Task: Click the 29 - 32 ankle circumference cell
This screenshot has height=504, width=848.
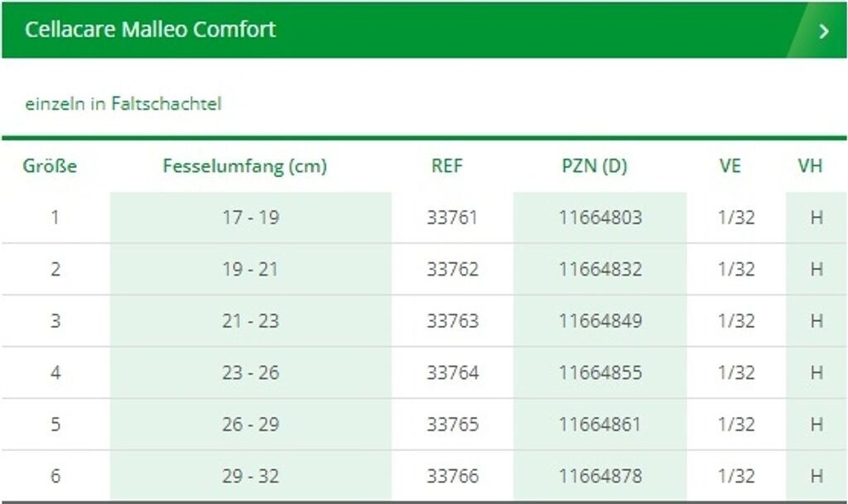Action: coord(250,476)
